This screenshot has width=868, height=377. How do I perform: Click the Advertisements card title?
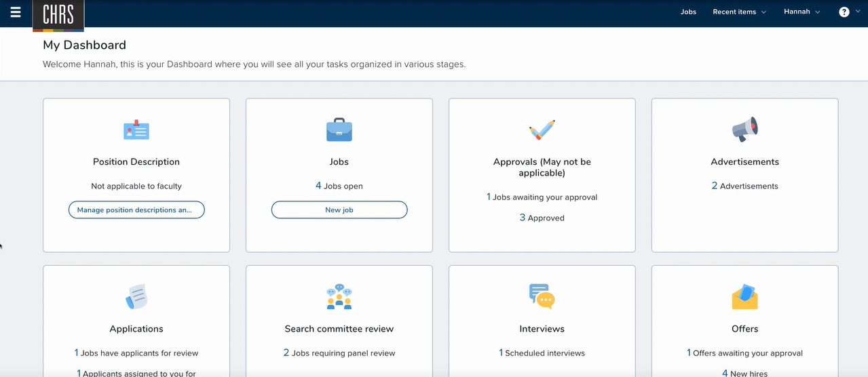click(744, 162)
